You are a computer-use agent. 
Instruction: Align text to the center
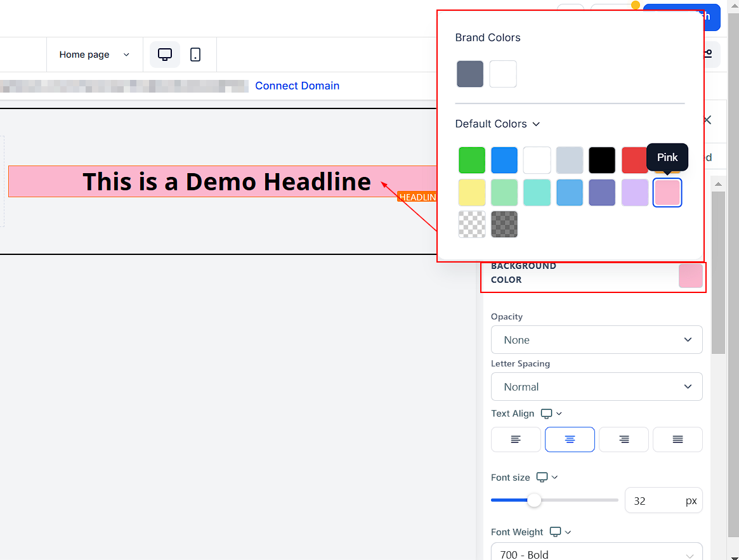point(570,440)
